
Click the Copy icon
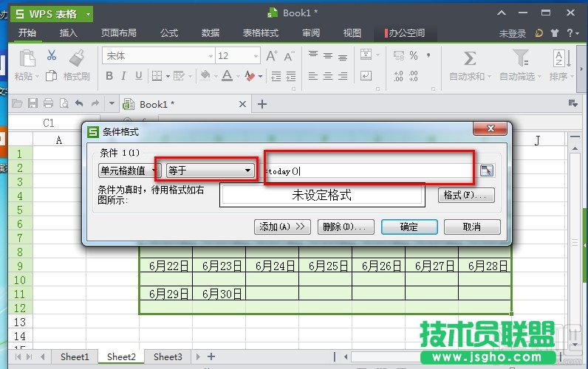tap(52, 76)
